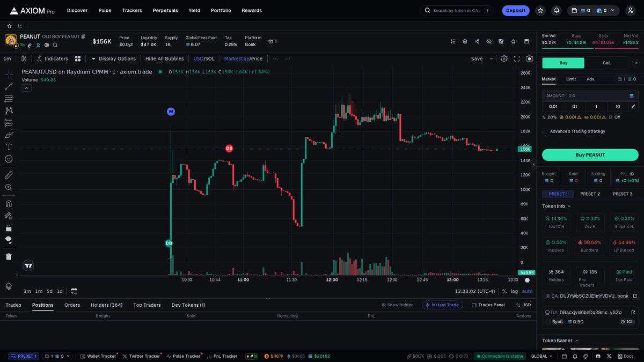
Task: Select the pattern drawing tool
Action: [x=9, y=110]
